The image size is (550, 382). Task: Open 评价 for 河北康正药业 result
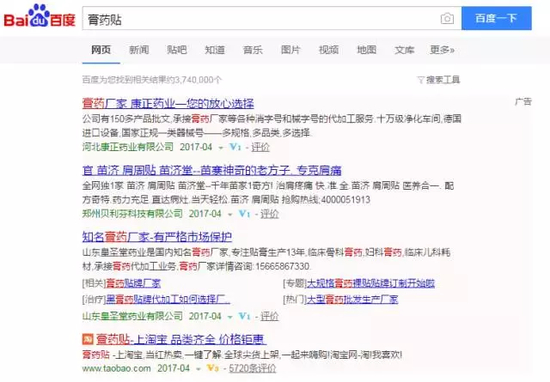pos(260,147)
